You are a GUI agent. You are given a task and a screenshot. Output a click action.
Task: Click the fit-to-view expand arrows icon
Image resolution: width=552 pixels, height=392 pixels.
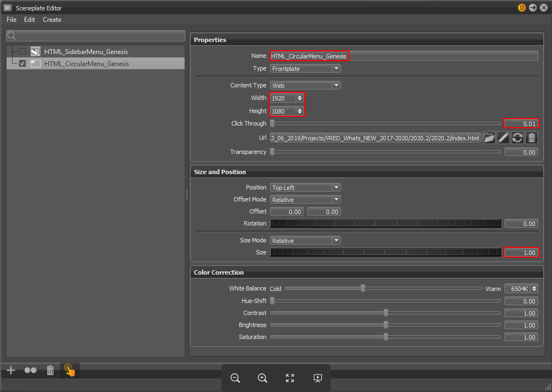pyautogui.click(x=290, y=378)
